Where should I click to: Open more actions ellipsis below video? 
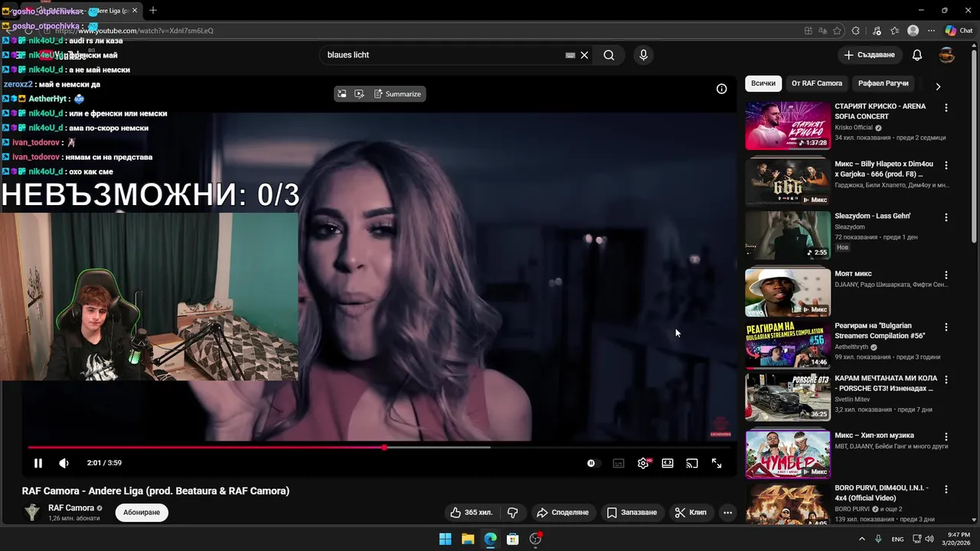(727, 512)
